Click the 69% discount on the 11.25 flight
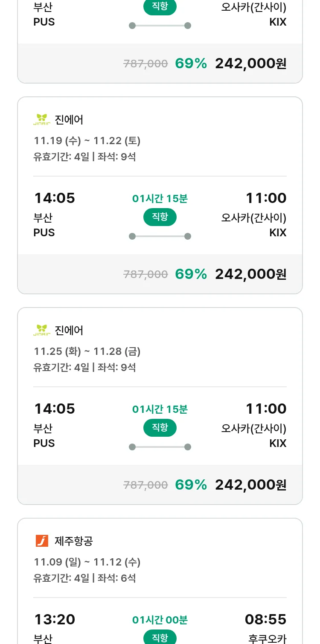The image size is (320, 644). click(191, 485)
